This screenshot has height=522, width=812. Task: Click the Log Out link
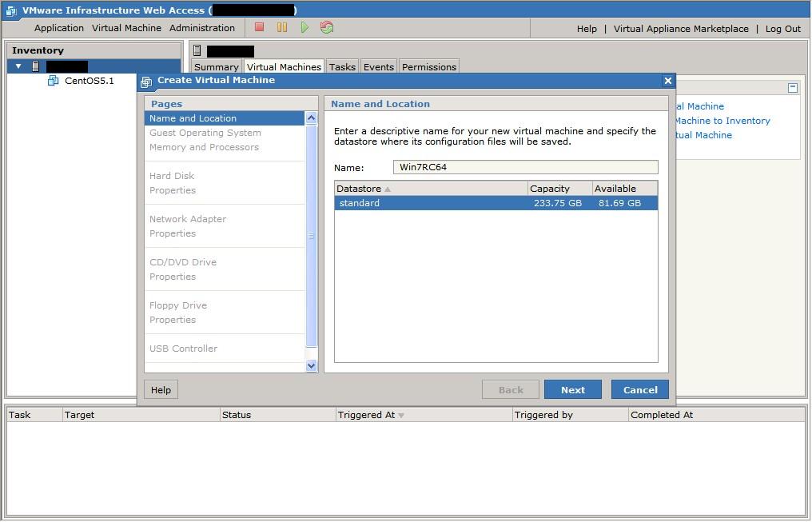783,29
